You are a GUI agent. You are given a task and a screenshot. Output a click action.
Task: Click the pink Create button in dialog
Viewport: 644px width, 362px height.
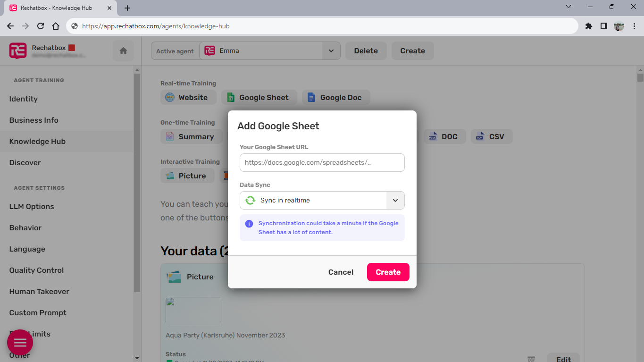[x=388, y=272]
